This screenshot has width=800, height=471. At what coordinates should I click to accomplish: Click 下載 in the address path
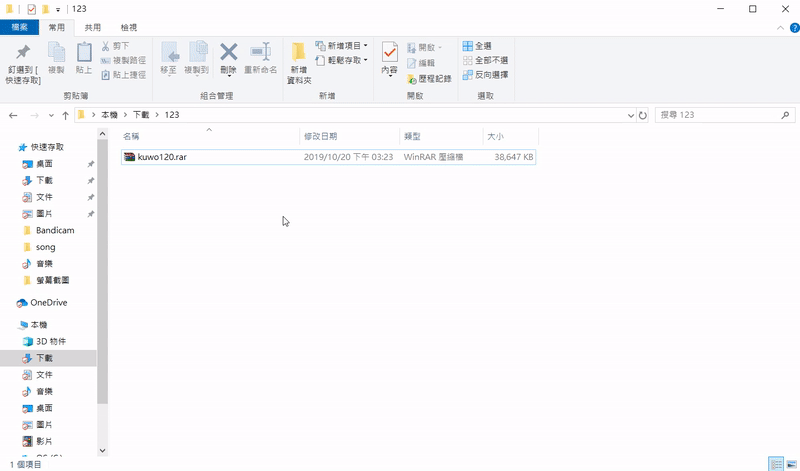141,115
